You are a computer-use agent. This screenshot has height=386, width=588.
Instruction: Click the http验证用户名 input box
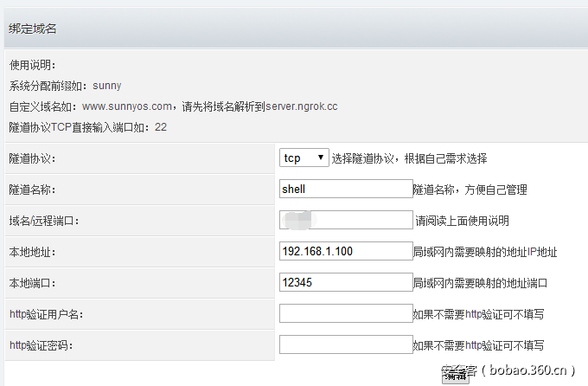click(x=346, y=313)
